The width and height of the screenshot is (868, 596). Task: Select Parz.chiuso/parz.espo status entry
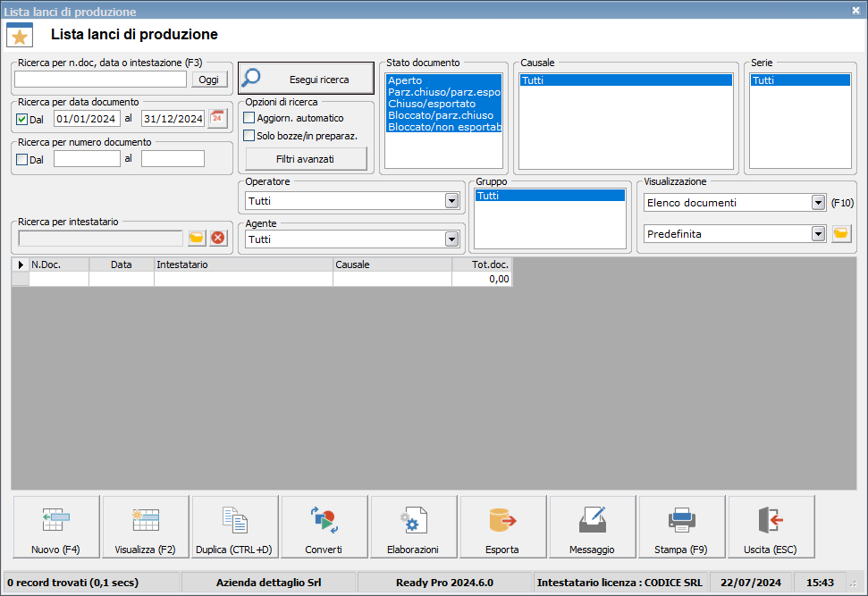(x=444, y=92)
